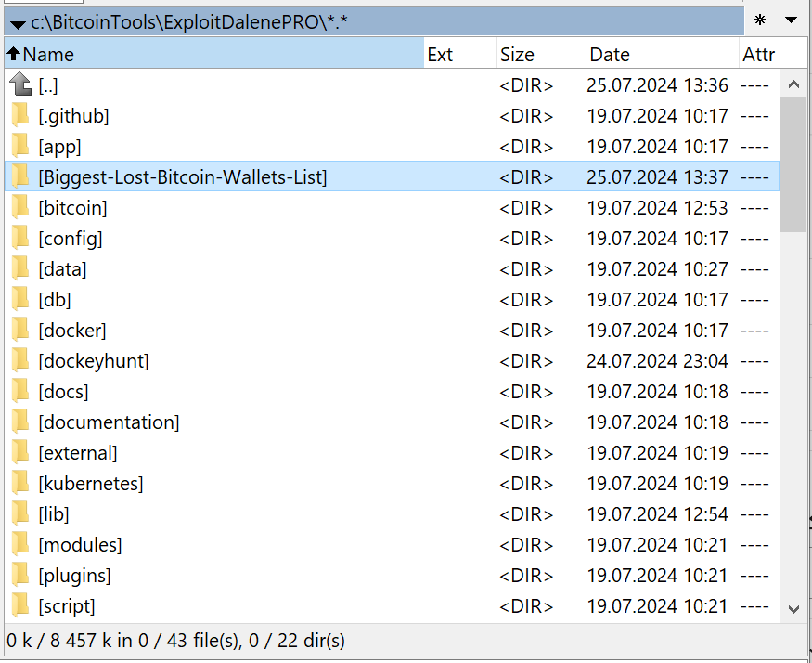Click the script folder icon
The width and height of the screenshot is (812, 663).
tap(20, 604)
